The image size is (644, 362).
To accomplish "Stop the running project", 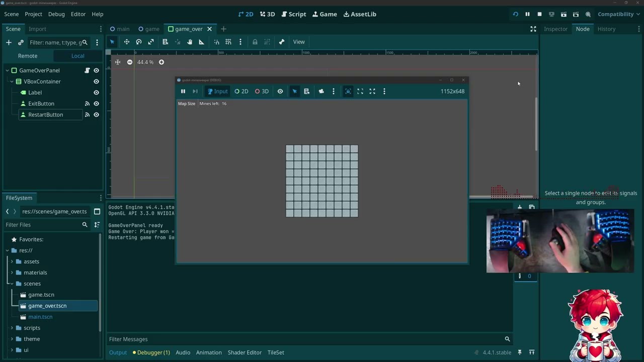I will 539,14.
